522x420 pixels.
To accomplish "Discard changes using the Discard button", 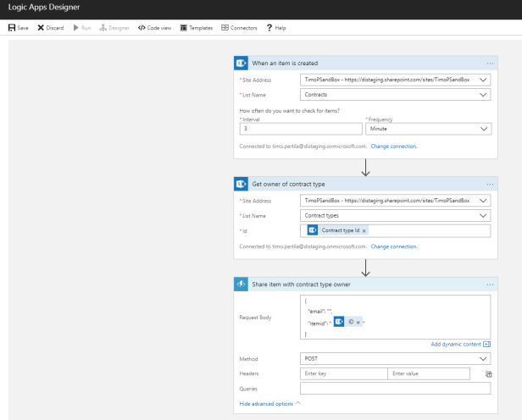I will coord(50,28).
